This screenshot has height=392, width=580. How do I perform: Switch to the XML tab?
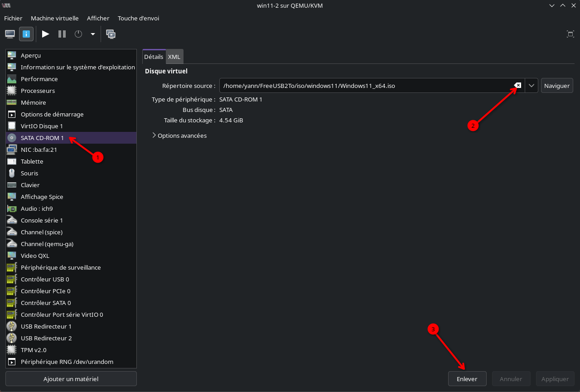[x=174, y=57]
